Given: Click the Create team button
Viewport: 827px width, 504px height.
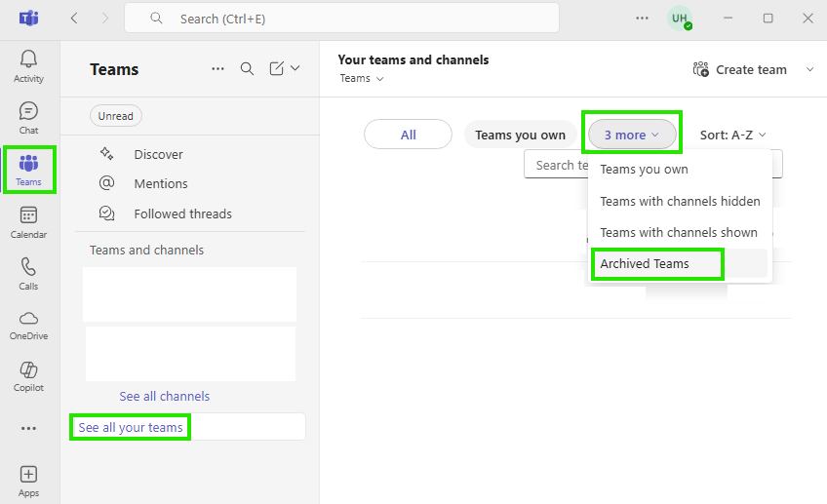Looking at the screenshot, I should [739, 69].
